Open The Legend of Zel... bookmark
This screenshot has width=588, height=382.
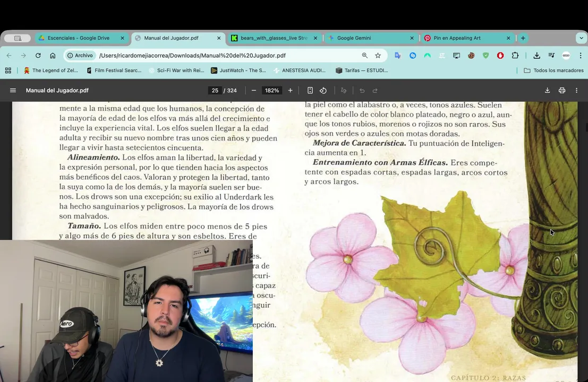coord(50,71)
